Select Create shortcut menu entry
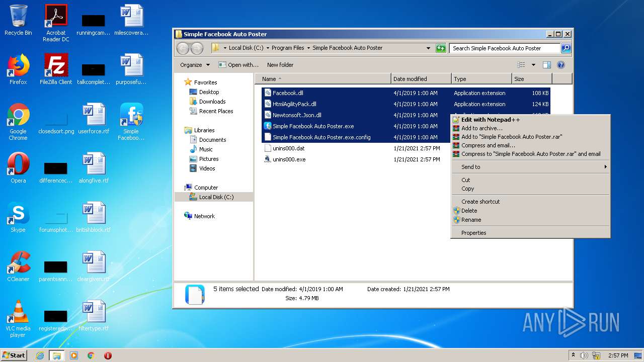The width and height of the screenshot is (644, 362). point(530,202)
